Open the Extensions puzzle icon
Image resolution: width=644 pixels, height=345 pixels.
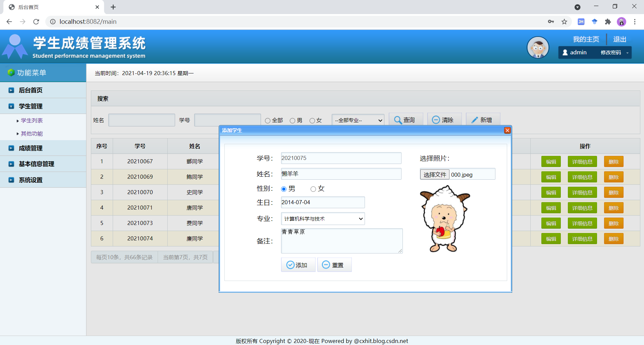[x=608, y=22]
